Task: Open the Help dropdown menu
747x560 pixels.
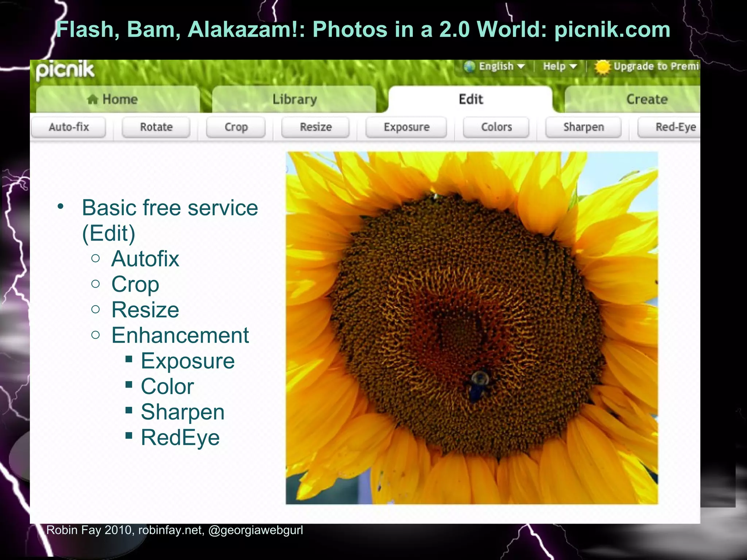Action: tap(560, 66)
